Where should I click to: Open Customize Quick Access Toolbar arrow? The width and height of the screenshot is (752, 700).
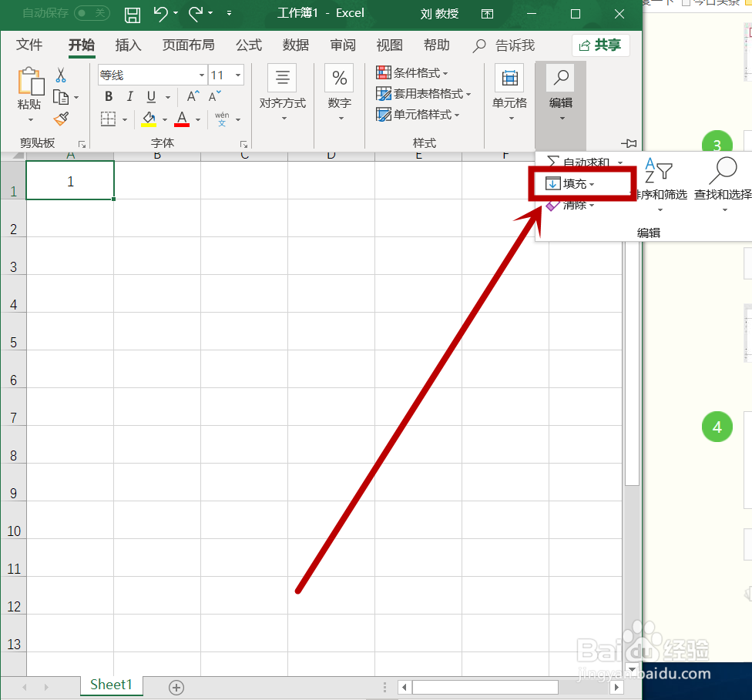230,13
